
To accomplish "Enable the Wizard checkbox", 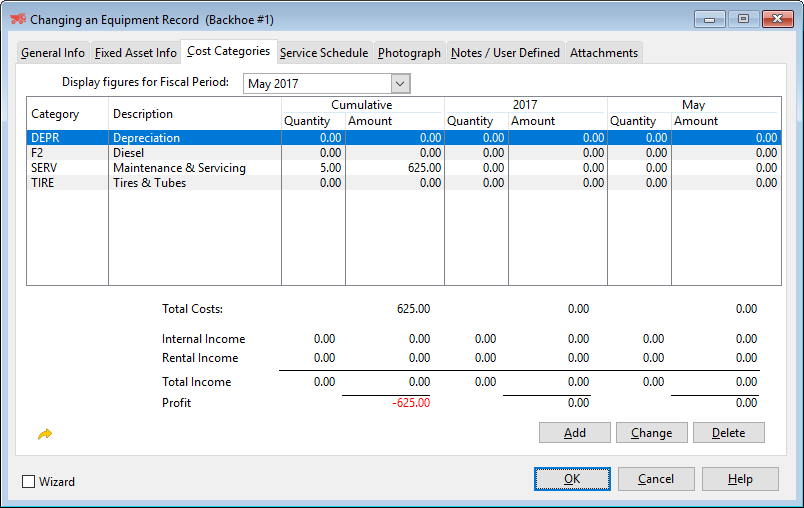I will pyautogui.click(x=29, y=482).
